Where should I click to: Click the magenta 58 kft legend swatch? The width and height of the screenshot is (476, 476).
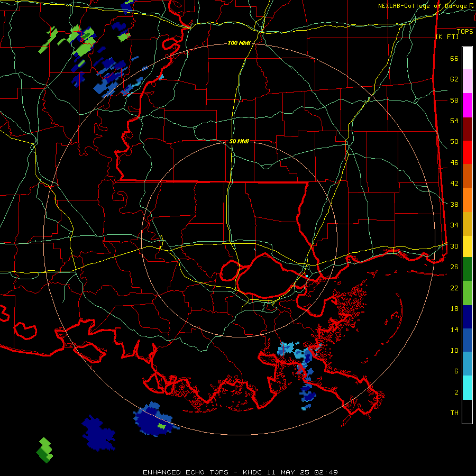point(467,105)
